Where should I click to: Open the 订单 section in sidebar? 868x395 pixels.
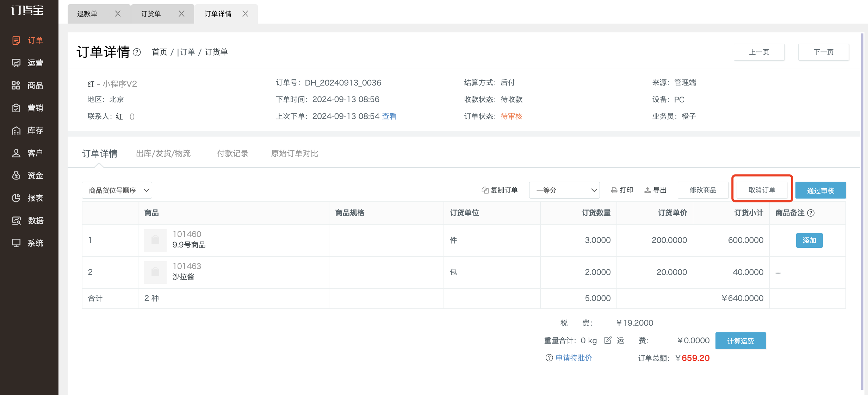pos(28,40)
